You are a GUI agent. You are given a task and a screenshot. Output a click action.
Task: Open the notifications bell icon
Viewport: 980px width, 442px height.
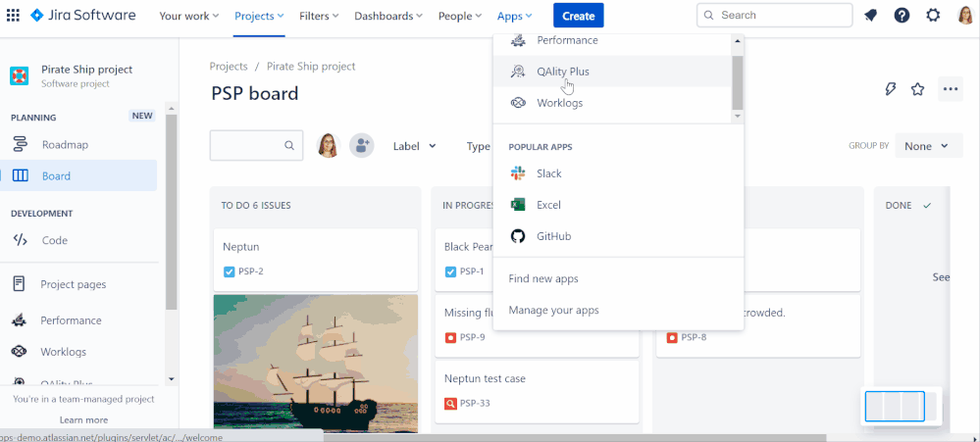click(x=870, y=16)
